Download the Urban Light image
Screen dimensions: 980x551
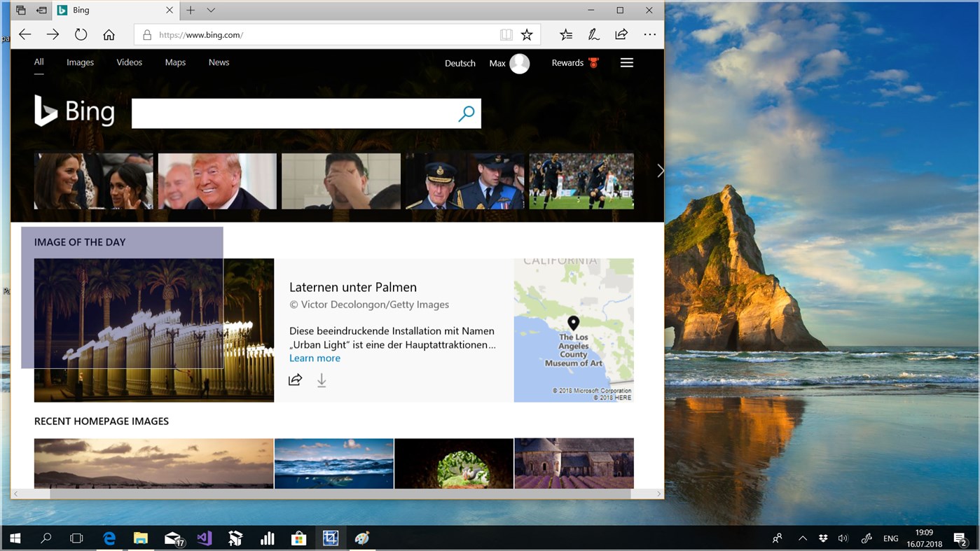click(x=322, y=379)
